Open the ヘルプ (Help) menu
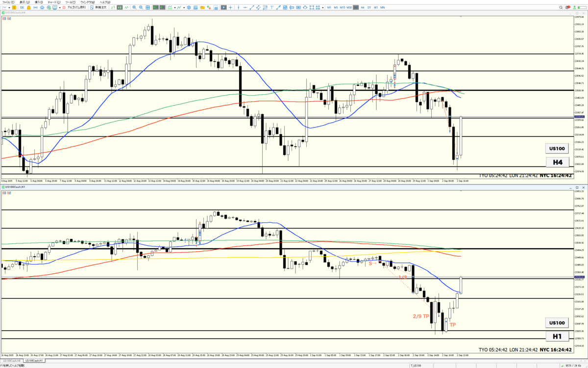This screenshot has width=588, height=368. click(104, 2)
